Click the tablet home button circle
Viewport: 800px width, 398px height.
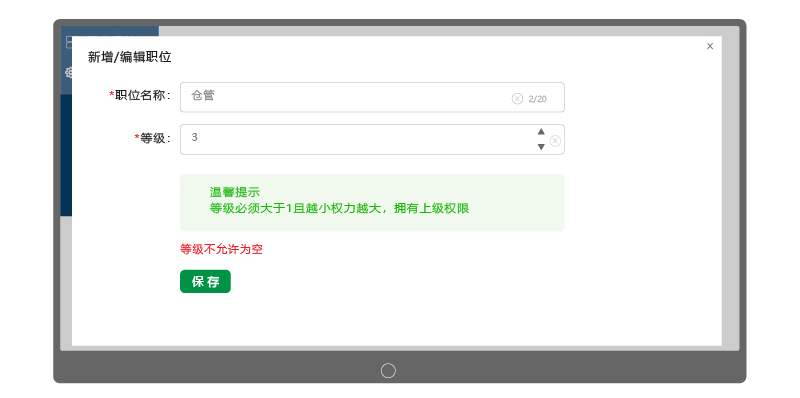388,370
